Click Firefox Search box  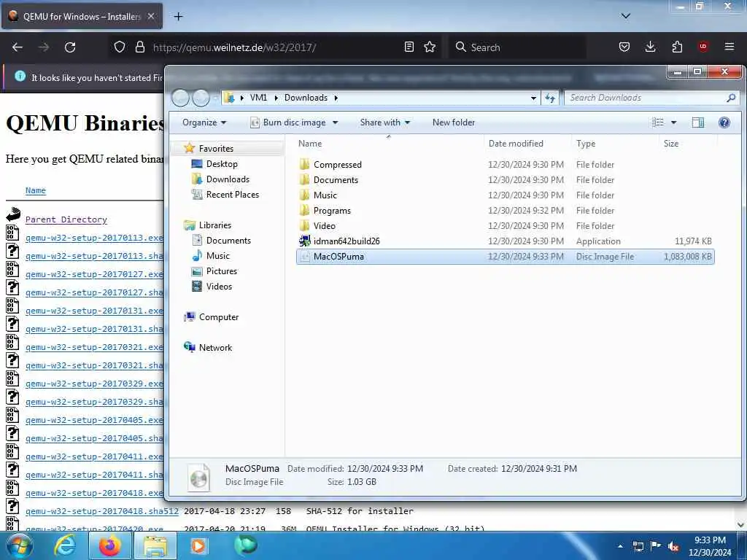[x=517, y=47]
